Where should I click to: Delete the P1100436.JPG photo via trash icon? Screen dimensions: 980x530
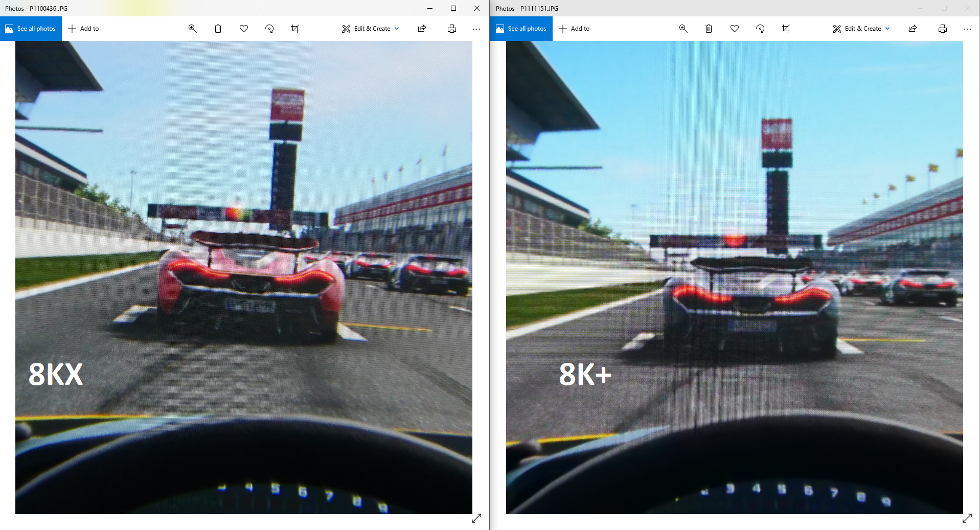[218, 29]
